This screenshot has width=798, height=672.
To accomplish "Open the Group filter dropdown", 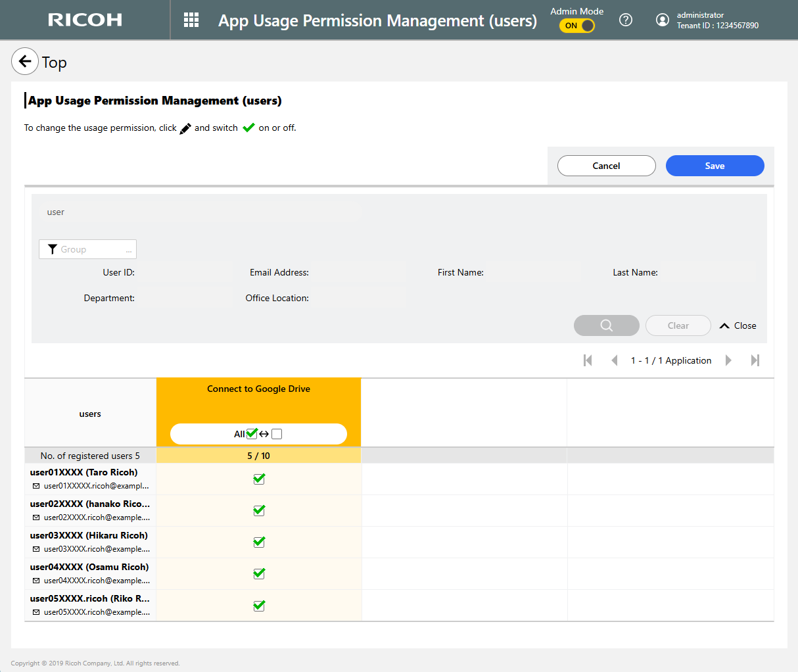I will [x=87, y=249].
